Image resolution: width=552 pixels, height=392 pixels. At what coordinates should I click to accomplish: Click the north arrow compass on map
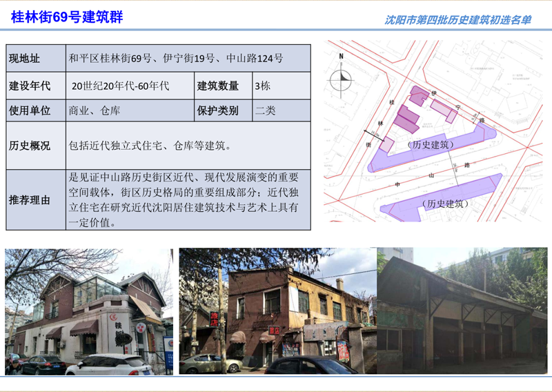click(x=341, y=79)
